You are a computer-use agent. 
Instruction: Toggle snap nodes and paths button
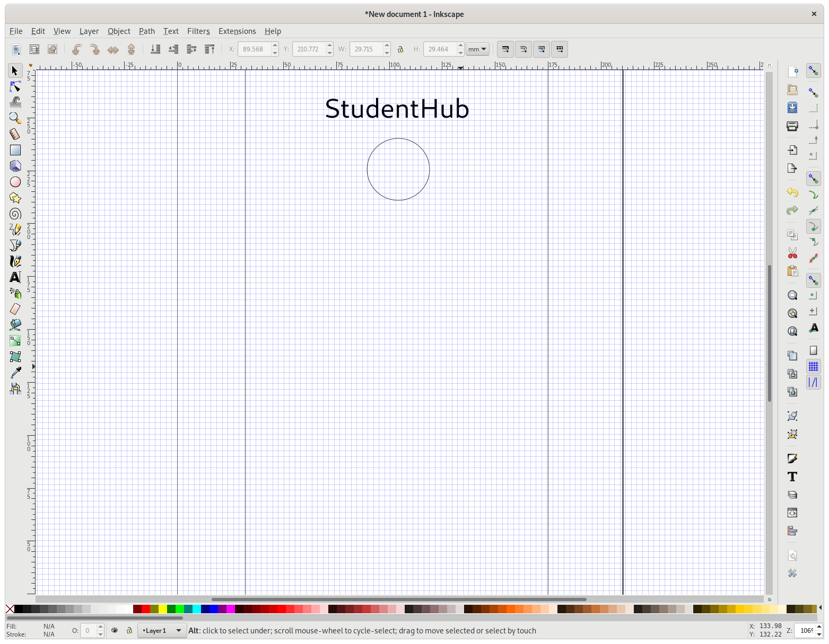[x=814, y=179]
